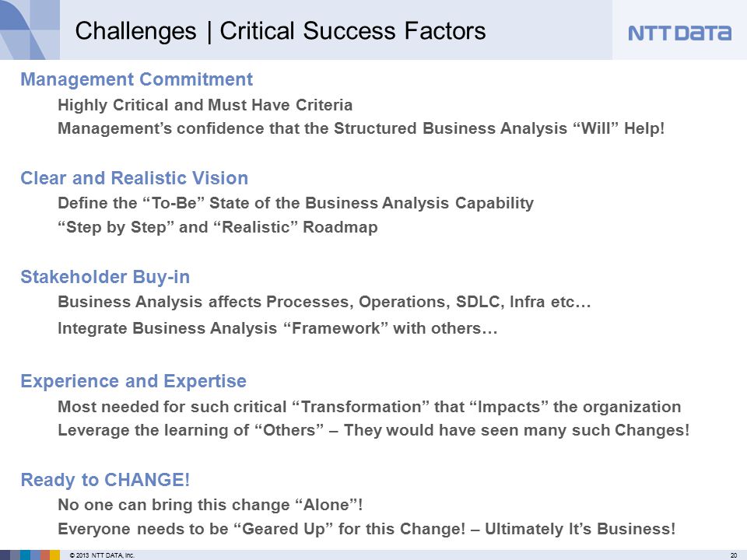Click the blue geometric corner graphic

point(30,30)
